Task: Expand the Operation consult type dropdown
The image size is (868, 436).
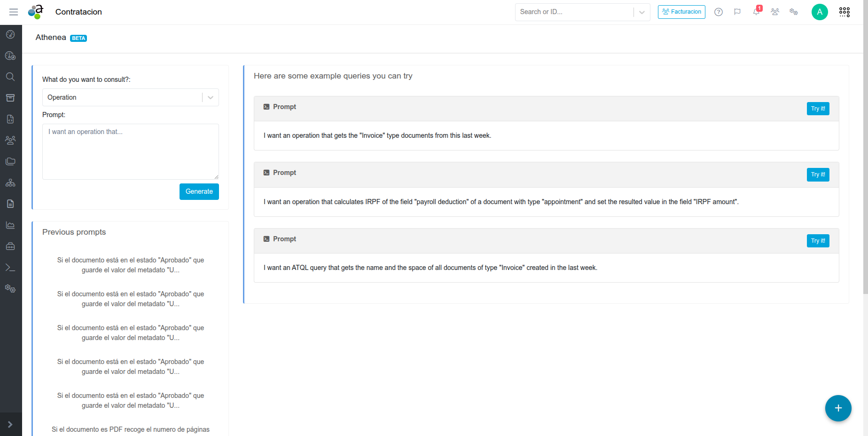Action: (x=211, y=97)
